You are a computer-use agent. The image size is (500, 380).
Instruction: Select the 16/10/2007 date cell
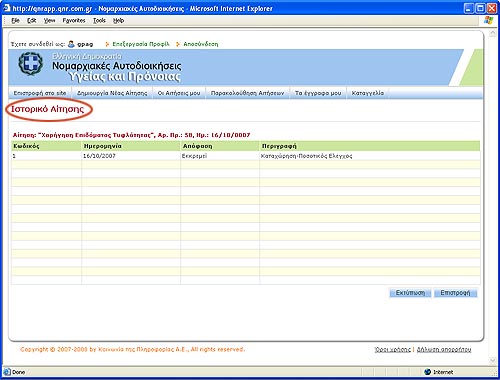click(131, 156)
